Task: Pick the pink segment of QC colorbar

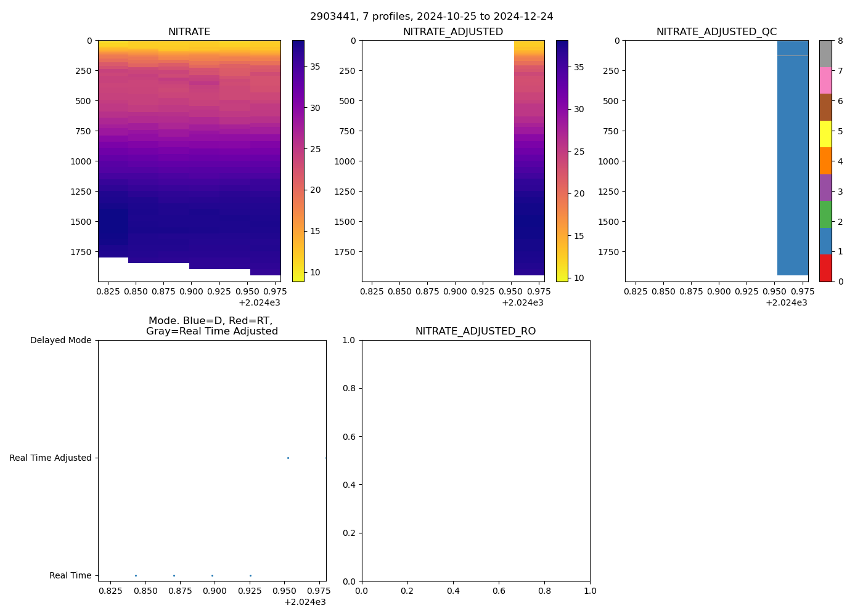Action: (x=825, y=80)
